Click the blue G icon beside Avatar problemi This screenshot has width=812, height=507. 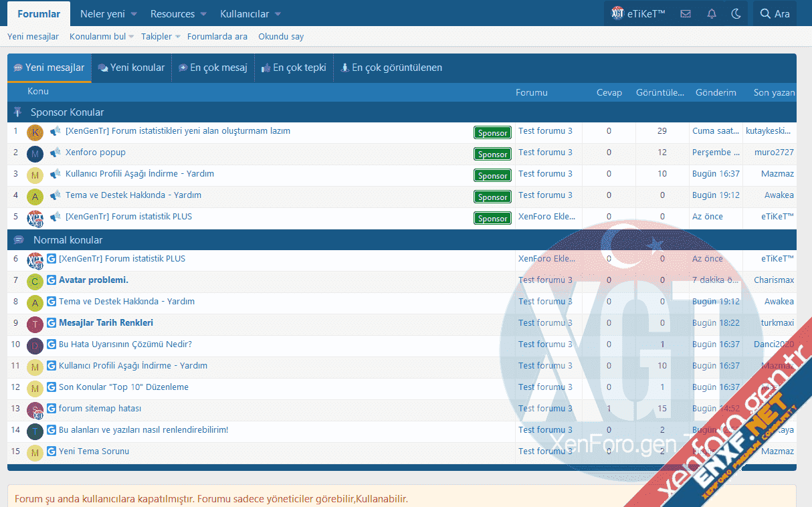click(52, 280)
